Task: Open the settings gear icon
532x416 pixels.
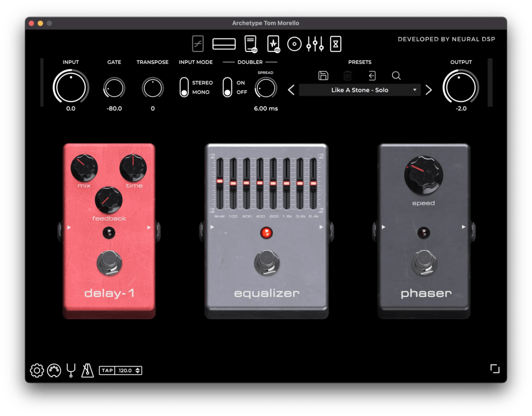Action: tap(37, 371)
